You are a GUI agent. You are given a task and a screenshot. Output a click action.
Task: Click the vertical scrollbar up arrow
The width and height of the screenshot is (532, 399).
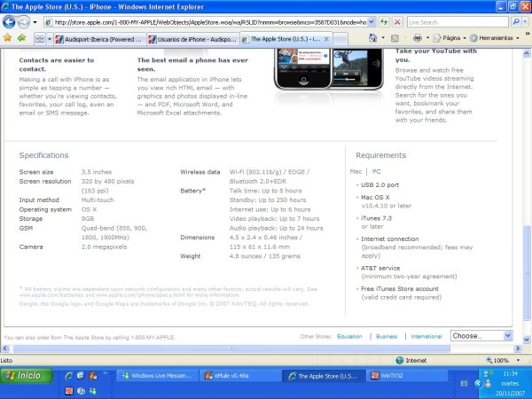point(526,53)
